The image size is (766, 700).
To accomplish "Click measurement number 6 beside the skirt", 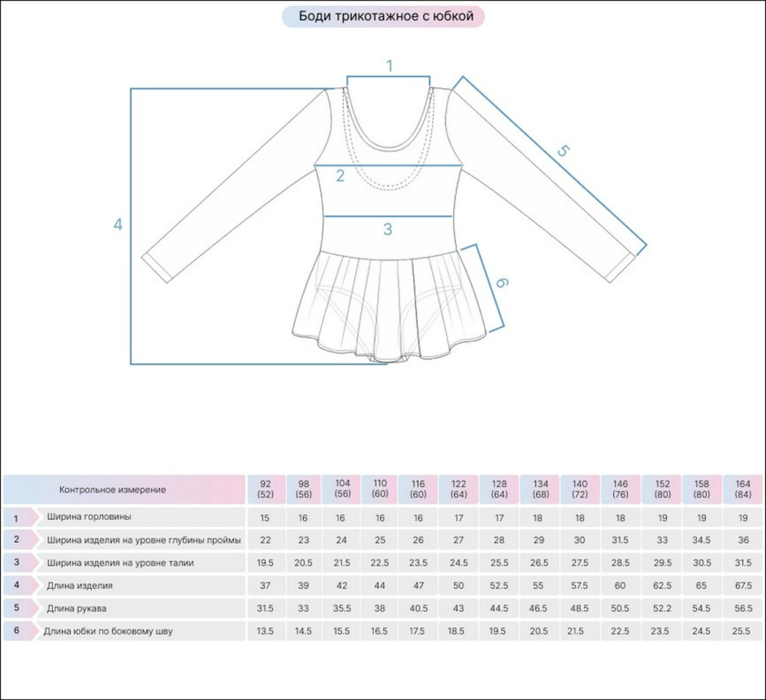I will (x=501, y=283).
